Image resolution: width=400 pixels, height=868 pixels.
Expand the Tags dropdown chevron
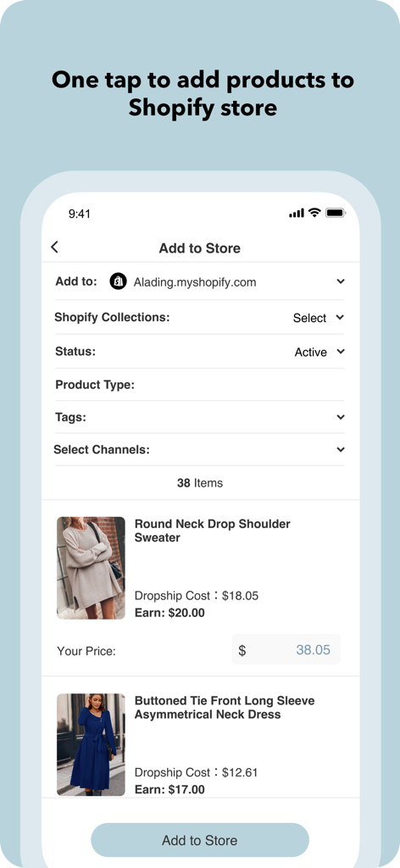tap(341, 417)
